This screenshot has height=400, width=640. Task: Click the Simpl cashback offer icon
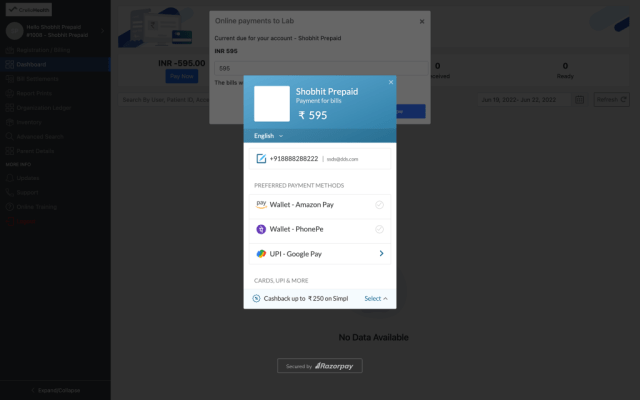(x=256, y=298)
